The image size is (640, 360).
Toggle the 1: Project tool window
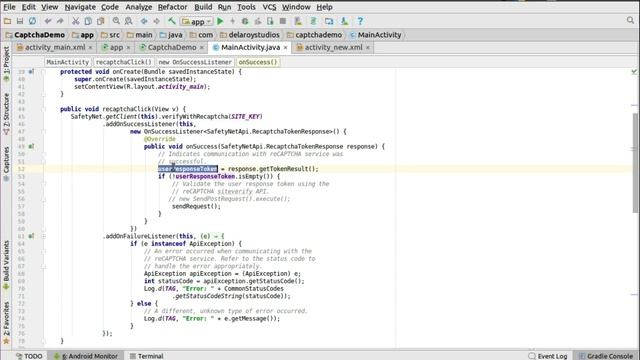6,64
